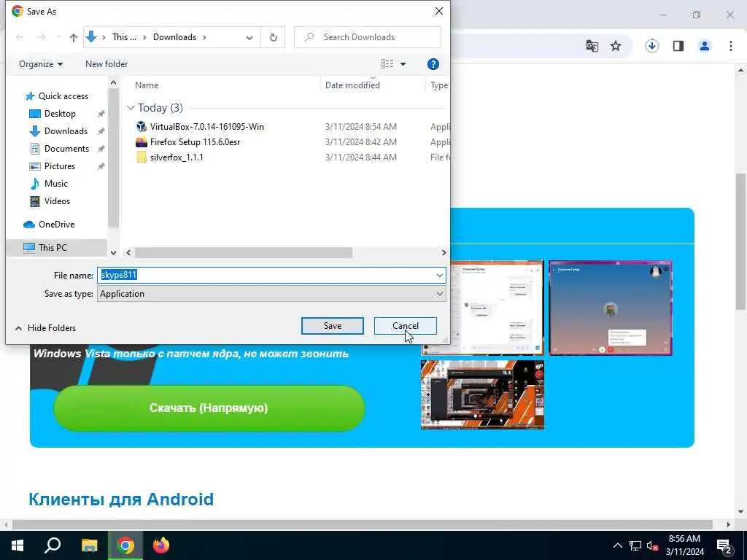The image size is (747, 560).
Task: Click the chevron after Downloads in path
Action: coord(204,37)
